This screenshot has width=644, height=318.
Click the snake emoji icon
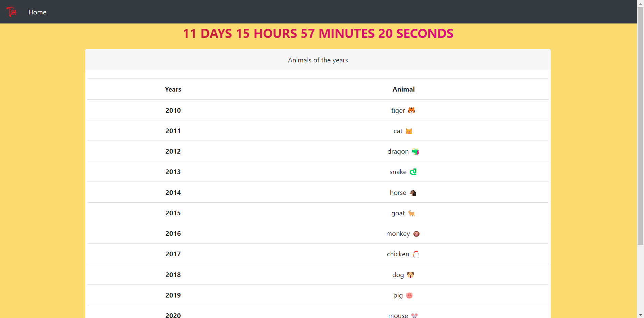[x=413, y=172]
